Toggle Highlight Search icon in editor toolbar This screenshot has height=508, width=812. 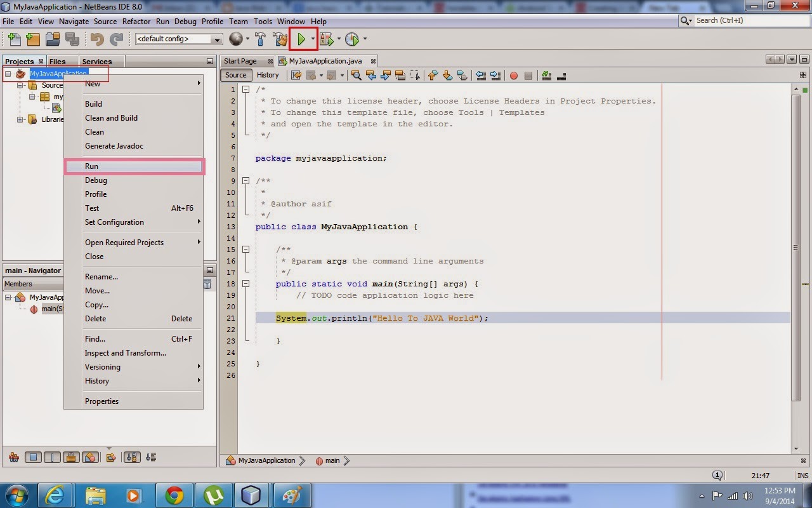[x=400, y=75]
